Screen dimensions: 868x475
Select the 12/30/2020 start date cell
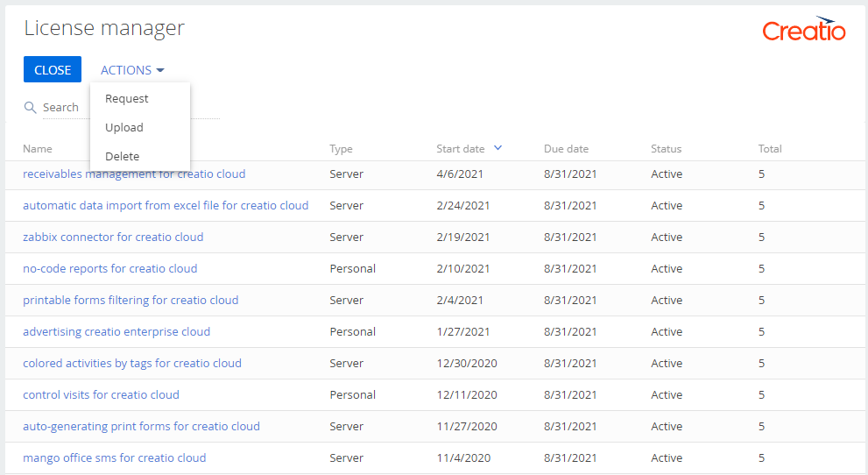467,363
